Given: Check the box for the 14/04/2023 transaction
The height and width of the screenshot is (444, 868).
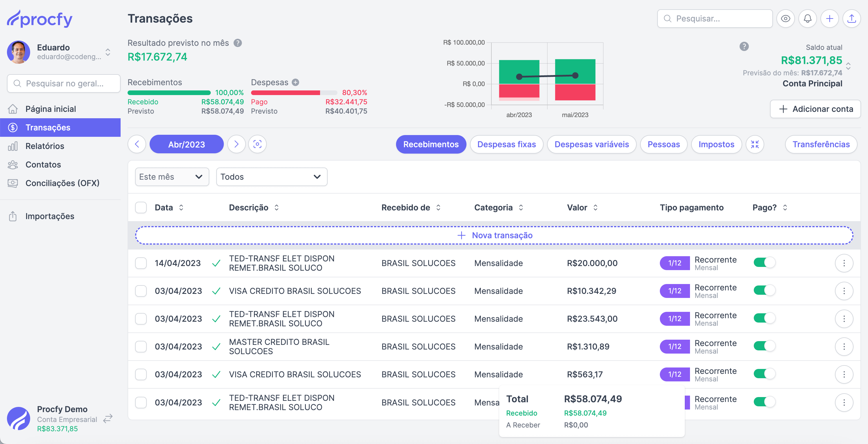Looking at the screenshot, I should pyautogui.click(x=141, y=263).
